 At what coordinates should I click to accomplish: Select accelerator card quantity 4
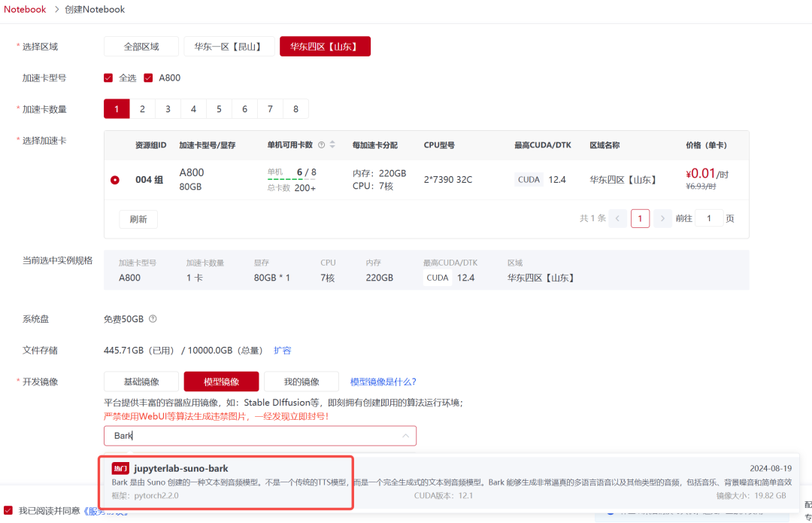193,109
